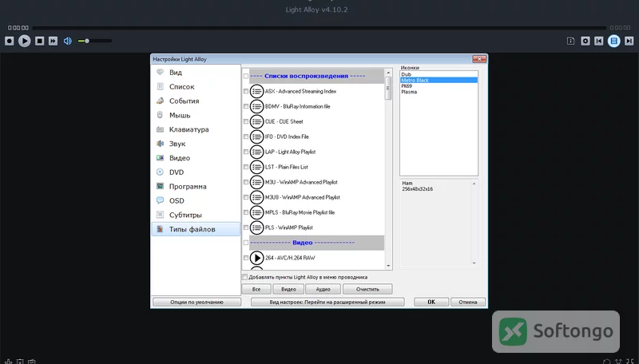Close the Настройки Light Alloy dialog
The height and width of the screenshot is (364, 639).
[x=479, y=59]
